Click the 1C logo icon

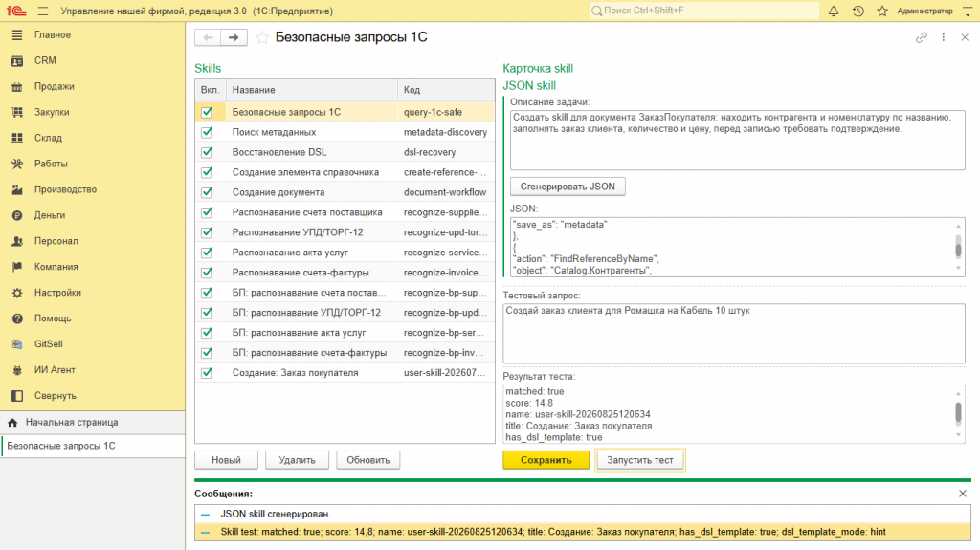click(16, 11)
